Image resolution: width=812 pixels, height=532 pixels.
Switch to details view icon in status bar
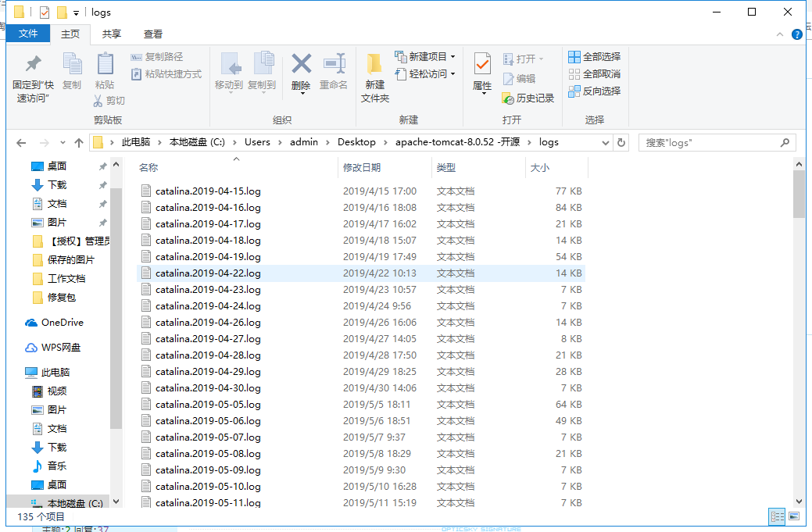click(778, 516)
